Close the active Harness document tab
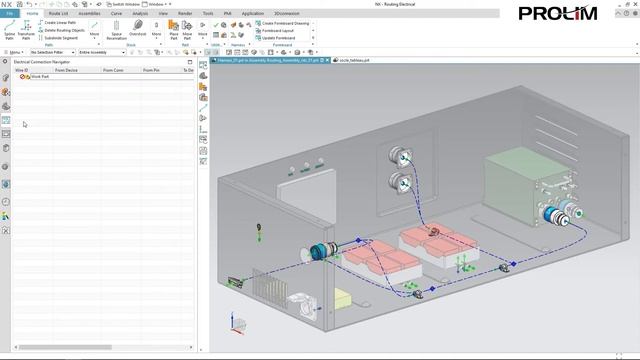This screenshot has width=640, height=360. click(x=327, y=60)
